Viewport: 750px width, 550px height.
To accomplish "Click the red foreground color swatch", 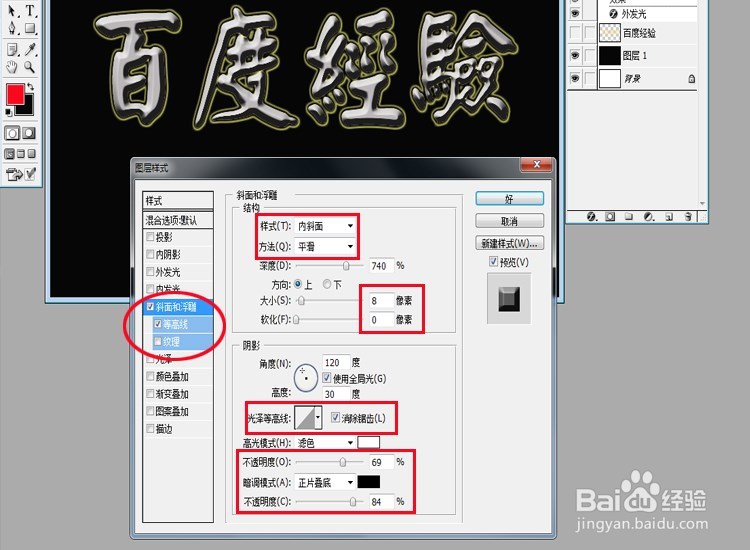I will pos(15,94).
